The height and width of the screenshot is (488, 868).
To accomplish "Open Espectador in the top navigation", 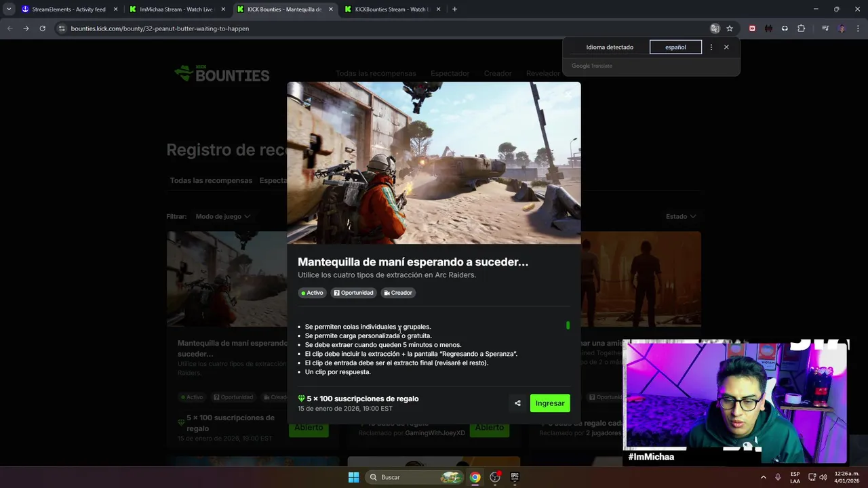I will (450, 73).
